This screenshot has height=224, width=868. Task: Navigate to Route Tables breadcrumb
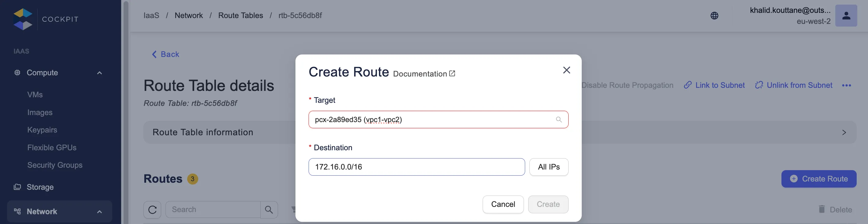pos(240,16)
